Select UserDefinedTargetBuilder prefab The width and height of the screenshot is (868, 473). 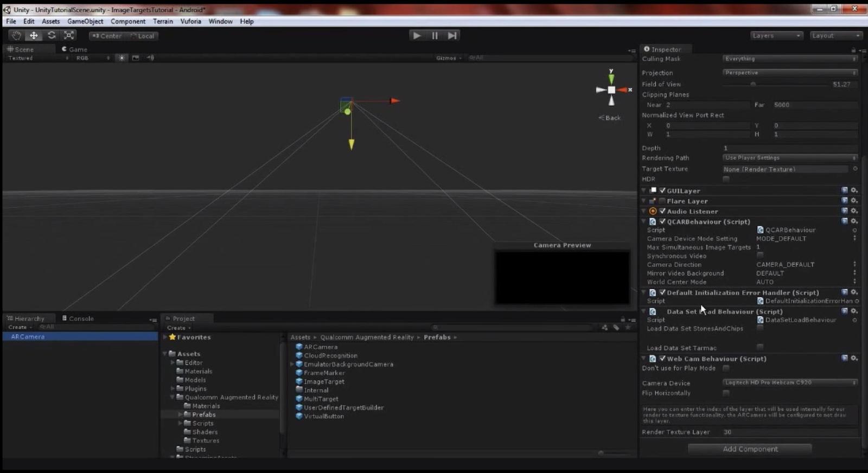[340, 408]
